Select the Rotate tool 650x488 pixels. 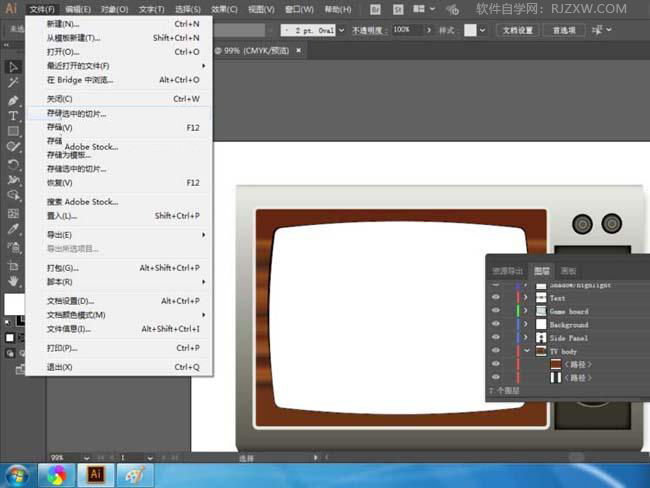13,164
